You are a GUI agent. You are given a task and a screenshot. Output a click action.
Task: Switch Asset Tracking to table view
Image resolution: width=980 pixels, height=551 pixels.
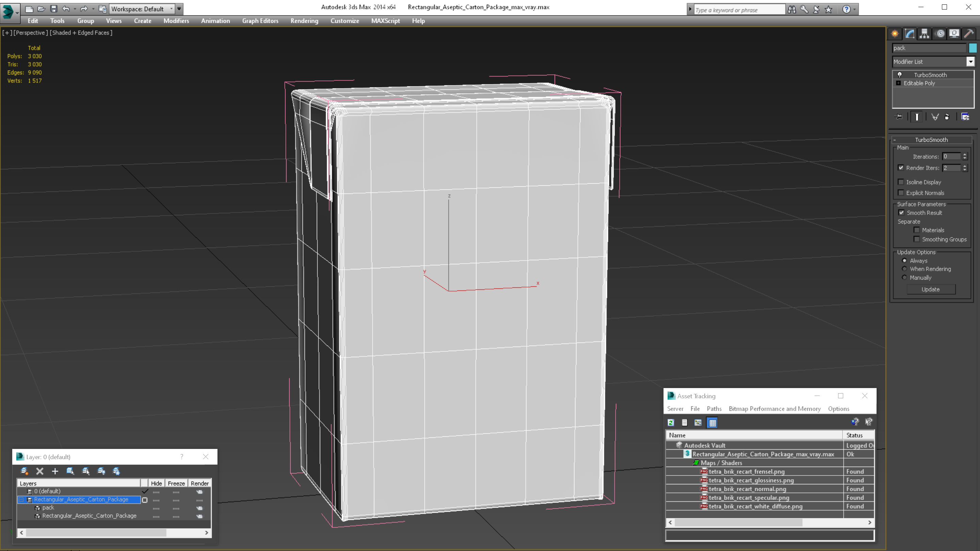point(712,422)
